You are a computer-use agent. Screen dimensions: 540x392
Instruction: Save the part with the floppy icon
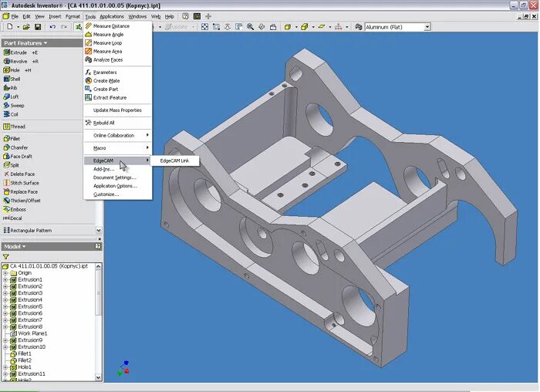click(38, 27)
